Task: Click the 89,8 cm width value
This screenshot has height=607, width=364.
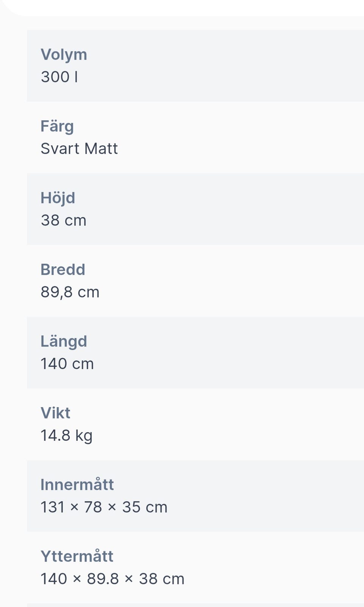Action: pyautogui.click(x=70, y=292)
